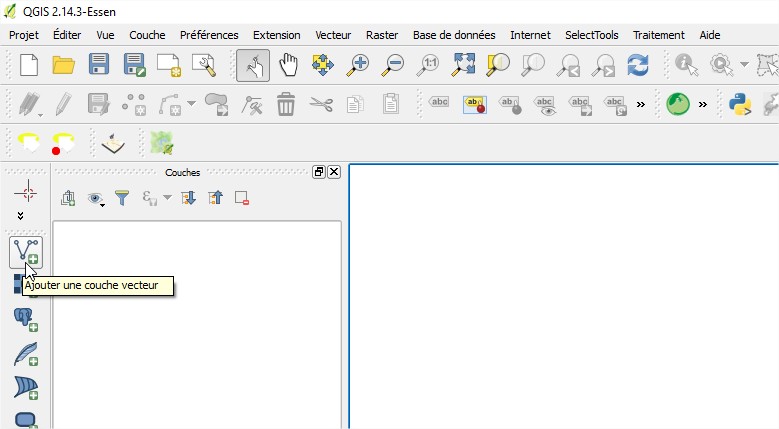Image resolution: width=779 pixels, height=429 pixels.
Task: Expand hidden label toolbar items
Action: [641, 104]
